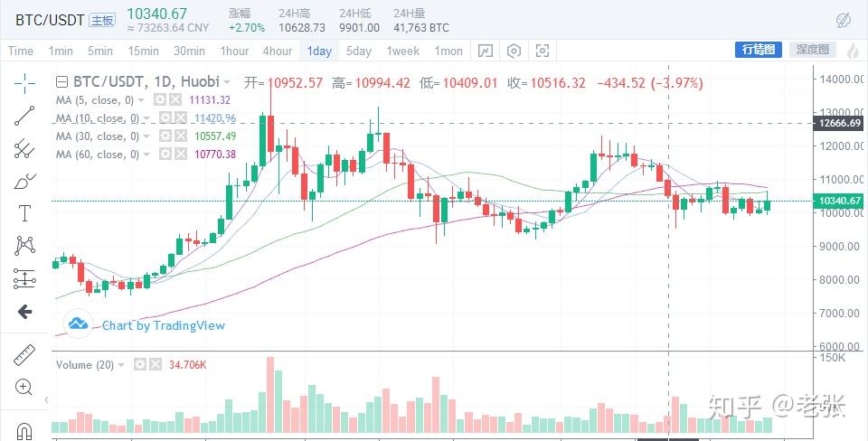The image size is (868, 441).
Task: Expand the BTC/USDT, 1D, Huobi dropdown
Action: (227, 82)
